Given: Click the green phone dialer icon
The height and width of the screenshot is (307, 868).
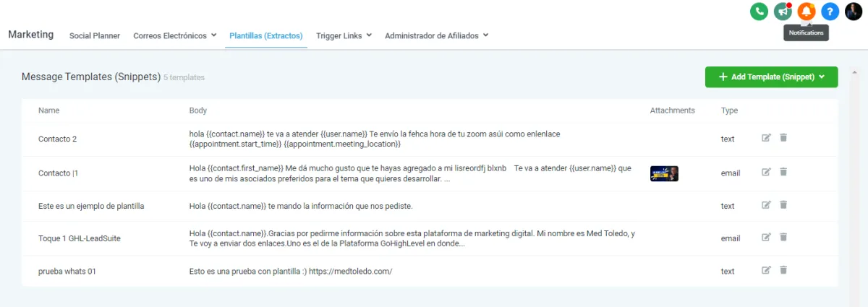Looking at the screenshot, I should (x=759, y=12).
